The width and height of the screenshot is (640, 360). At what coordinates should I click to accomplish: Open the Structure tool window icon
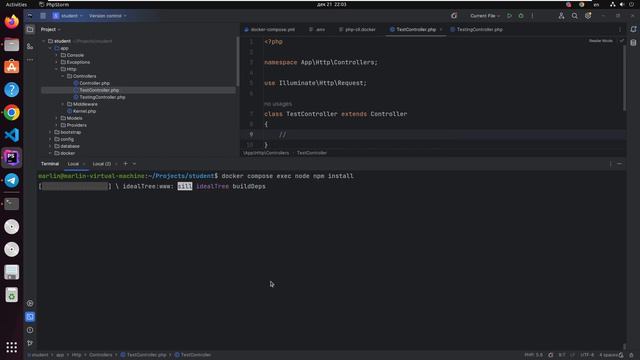30,47
